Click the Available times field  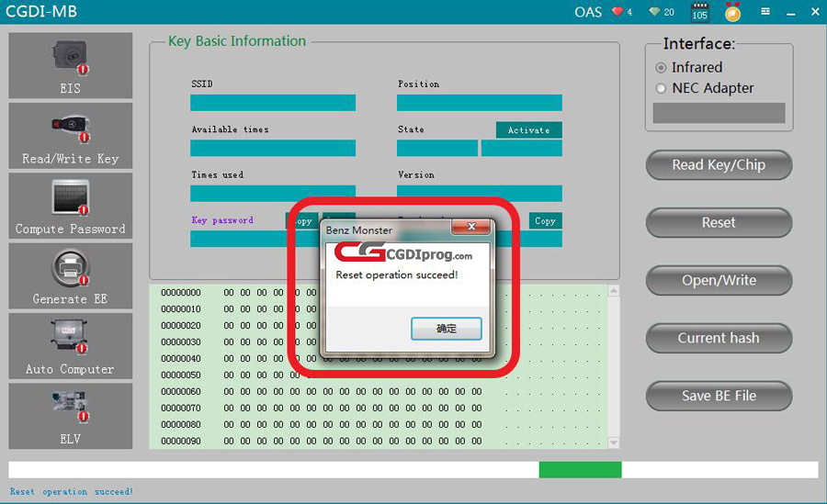pos(273,148)
